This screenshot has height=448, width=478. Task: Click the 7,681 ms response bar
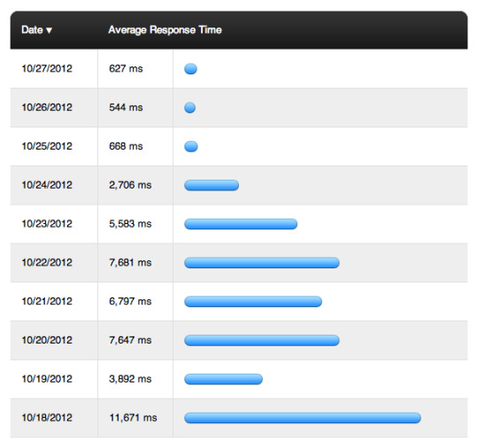pos(262,263)
